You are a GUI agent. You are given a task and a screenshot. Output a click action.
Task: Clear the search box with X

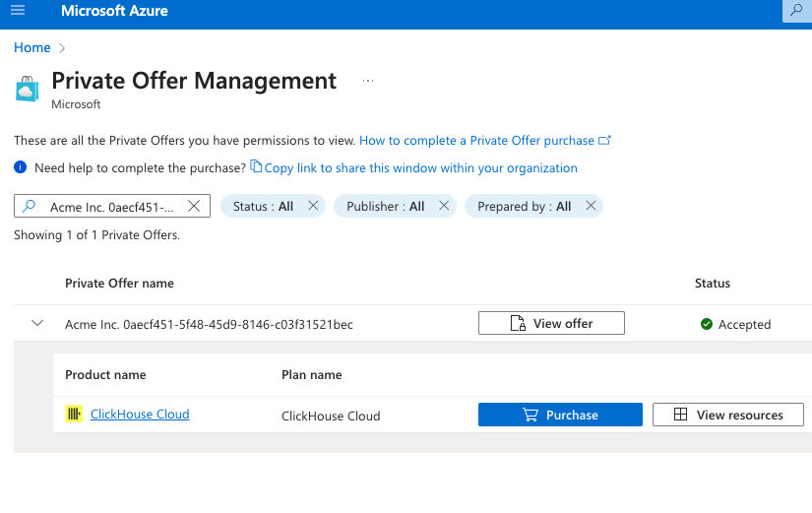click(194, 206)
